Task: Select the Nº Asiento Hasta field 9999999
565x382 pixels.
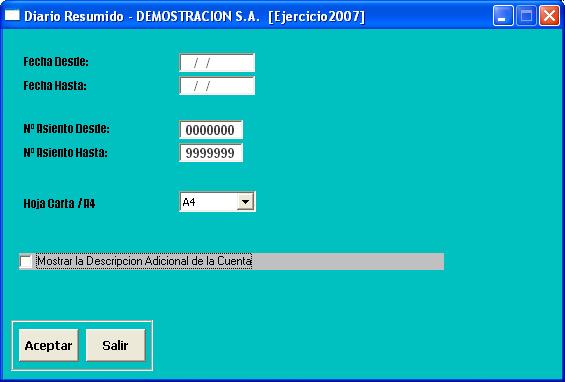Action: 211,153
